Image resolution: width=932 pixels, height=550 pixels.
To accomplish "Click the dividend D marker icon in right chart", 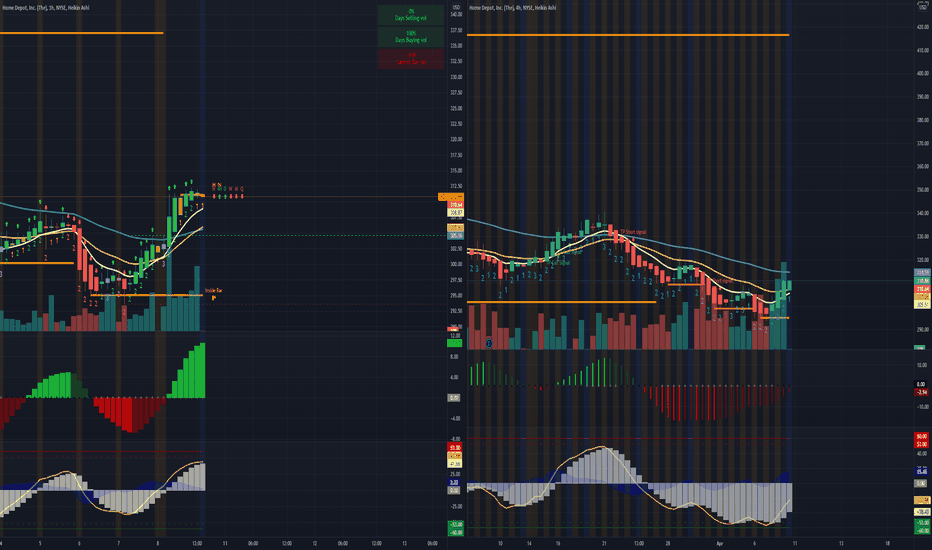I will click(x=489, y=343).
